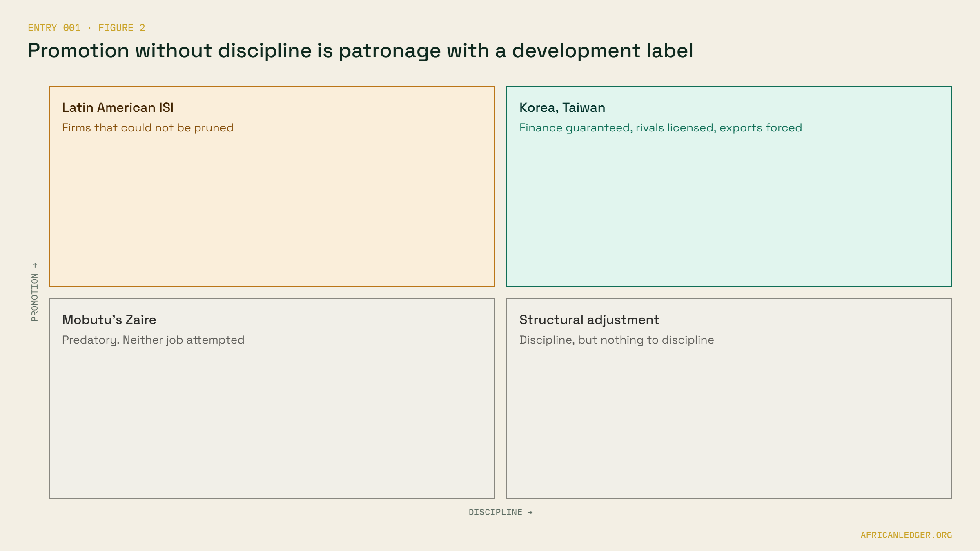The width and height of the screenshot is (980, 551).
Task: Click the headline 'Promotion without discipline is patronage'
Action: coord(234,51)
